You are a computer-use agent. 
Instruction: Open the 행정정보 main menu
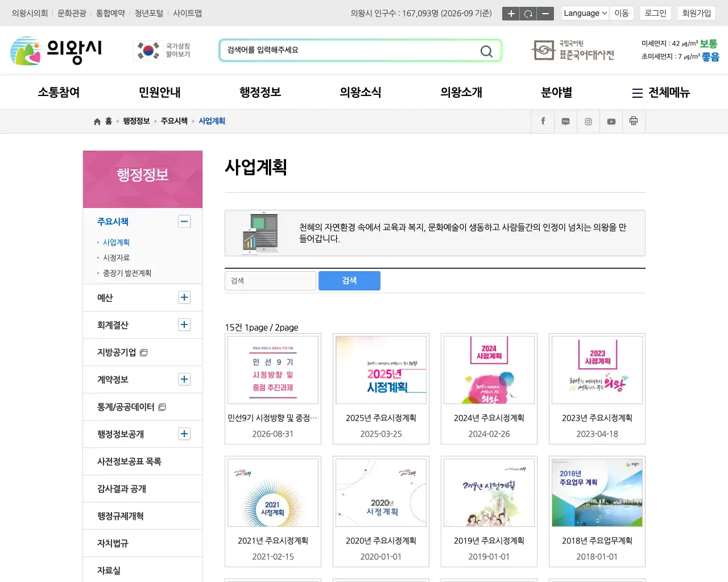tap(260, 93)
